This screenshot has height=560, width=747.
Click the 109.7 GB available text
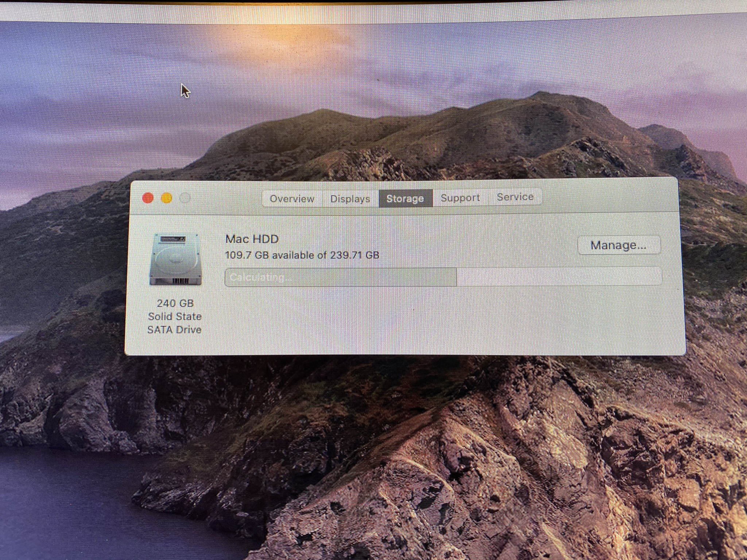[x=302, y=255]
